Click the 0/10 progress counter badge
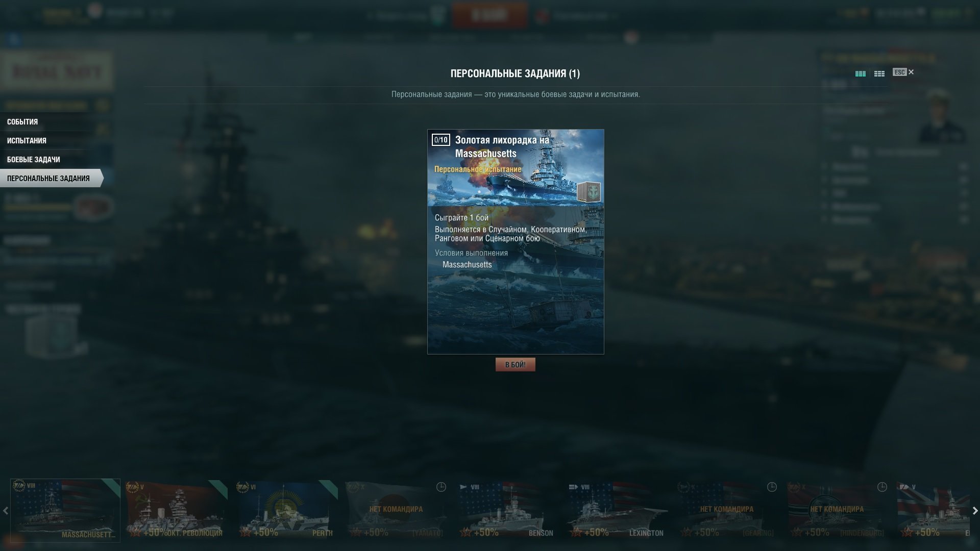The image size is (980, 551). 441,140
